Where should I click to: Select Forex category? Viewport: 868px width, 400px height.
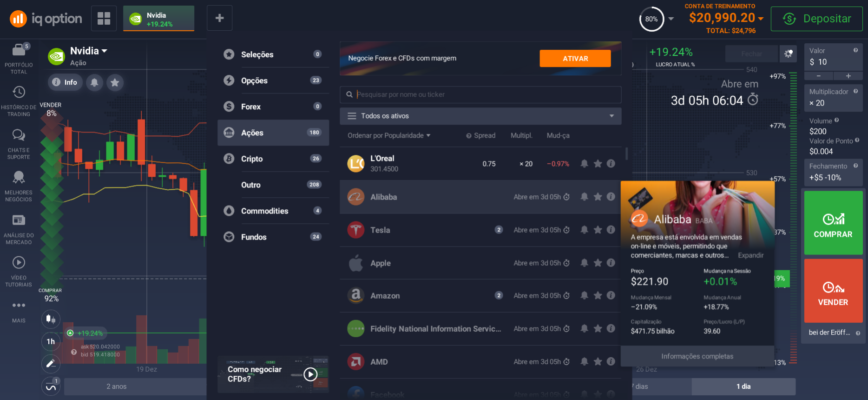(x=273, y=107)
